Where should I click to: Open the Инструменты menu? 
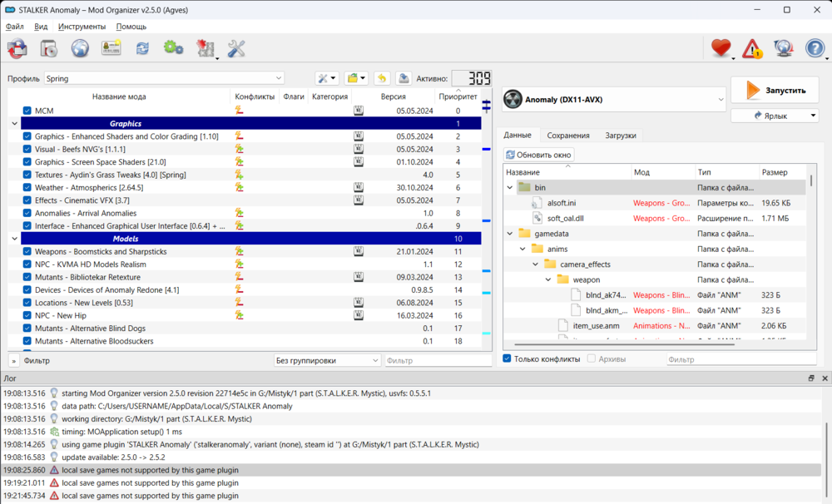tap(81, 26)
